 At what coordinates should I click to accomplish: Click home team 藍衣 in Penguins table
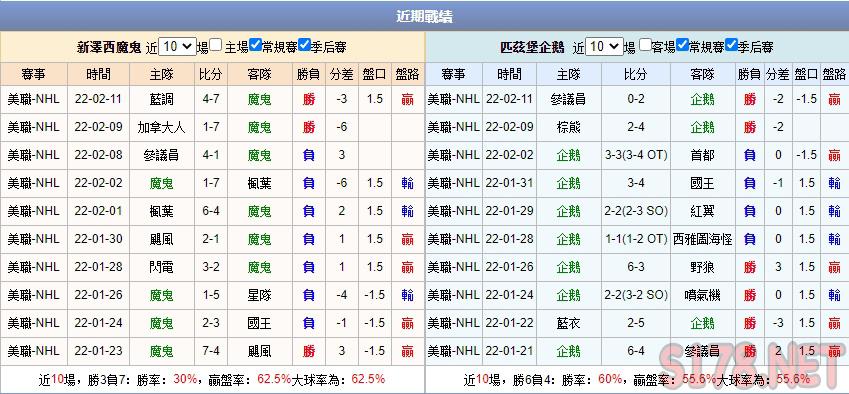point(569,323)
